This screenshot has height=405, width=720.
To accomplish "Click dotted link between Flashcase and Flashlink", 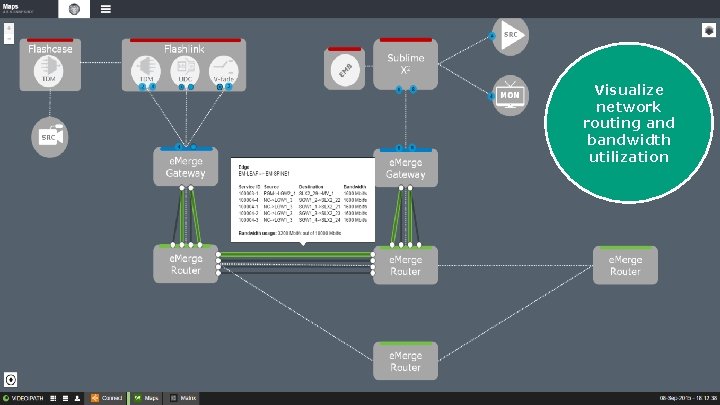I will 101,62.
